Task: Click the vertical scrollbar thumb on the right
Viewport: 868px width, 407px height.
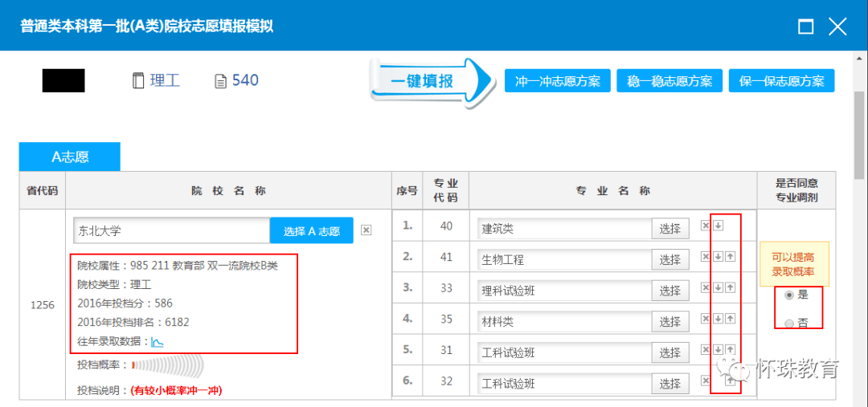Action: coord(860,136)
